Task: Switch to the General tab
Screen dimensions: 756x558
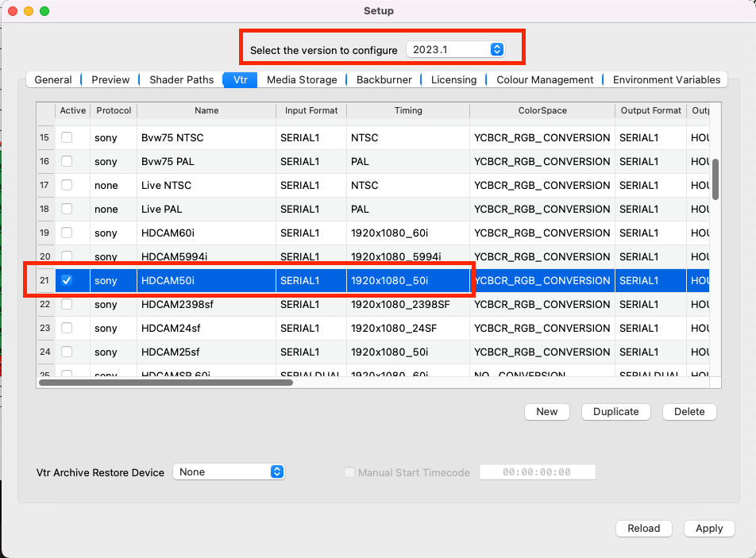Action: point(53,80)
